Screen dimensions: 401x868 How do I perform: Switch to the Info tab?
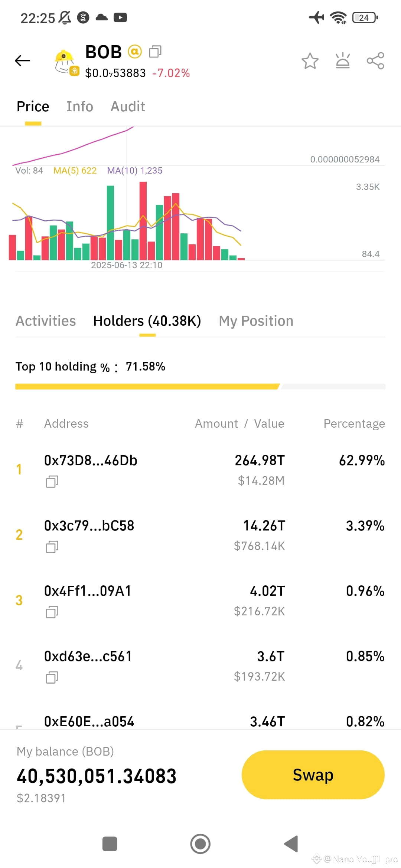[x=80, y=106]
